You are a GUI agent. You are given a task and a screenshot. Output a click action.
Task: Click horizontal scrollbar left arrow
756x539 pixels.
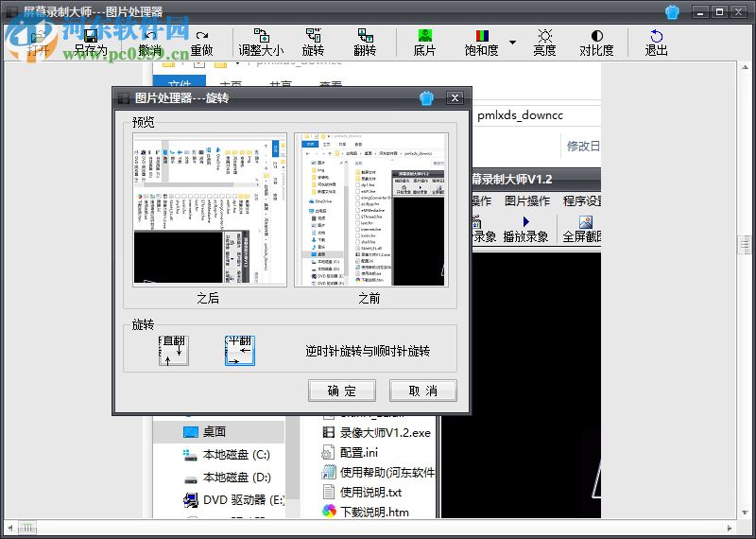pos(10,529)
